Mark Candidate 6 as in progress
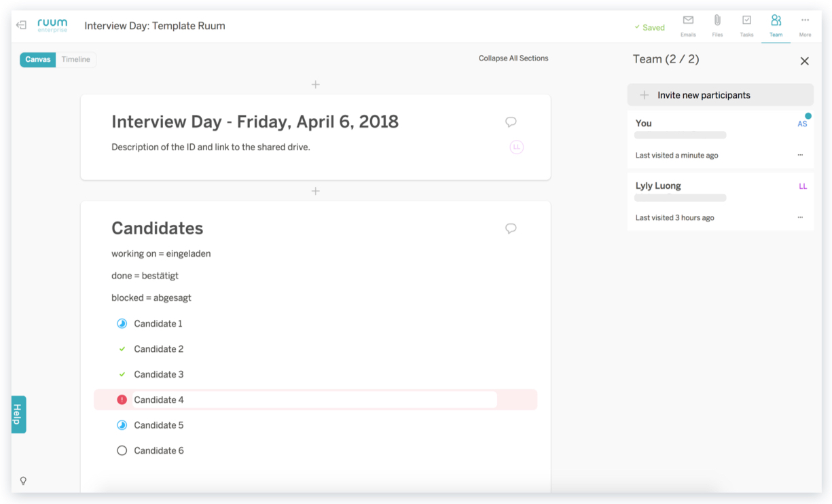 [122, 450]
